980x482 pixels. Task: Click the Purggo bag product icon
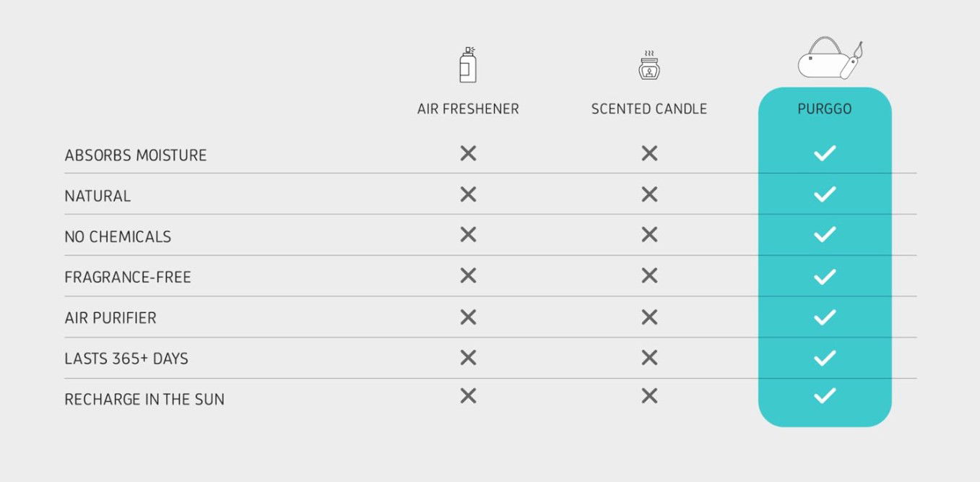pyautogui.click(x=830, y=59)
